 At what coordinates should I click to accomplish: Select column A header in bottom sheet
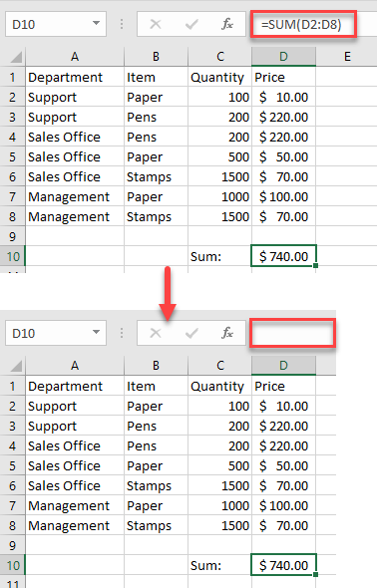coord(75,366)
